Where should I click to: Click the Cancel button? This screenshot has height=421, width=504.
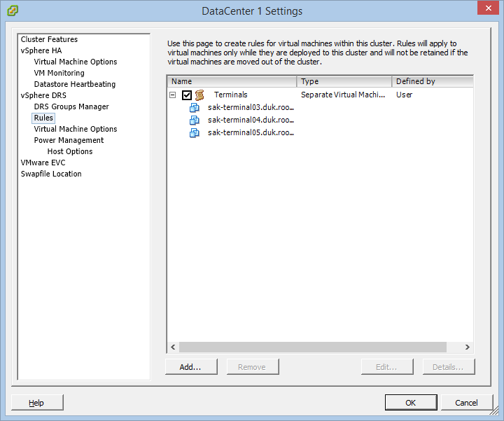coord(467,403)
